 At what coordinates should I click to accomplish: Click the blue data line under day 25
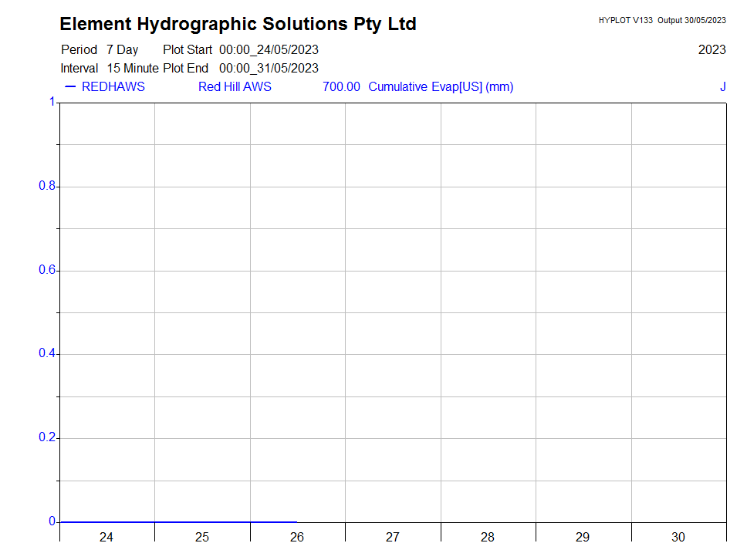202,522
